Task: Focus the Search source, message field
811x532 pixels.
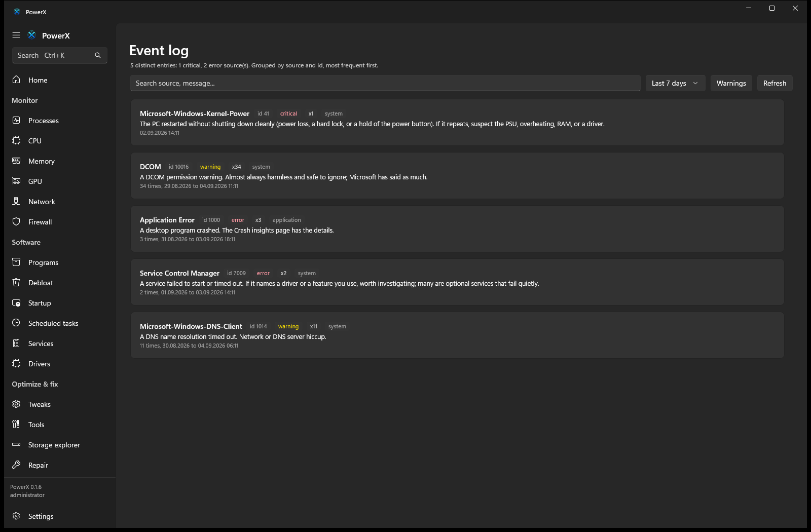Action: click(385, 83)
